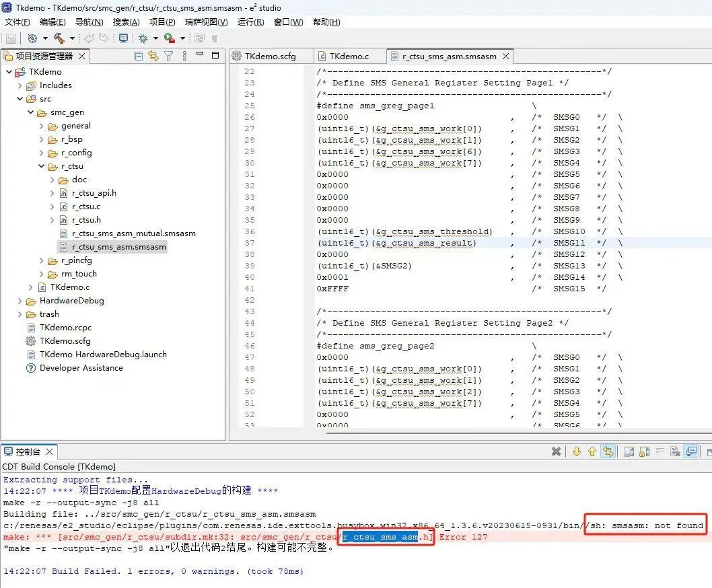
Task: Click the hammer Build icon in toolbar
Action: [x=59, y=38]
